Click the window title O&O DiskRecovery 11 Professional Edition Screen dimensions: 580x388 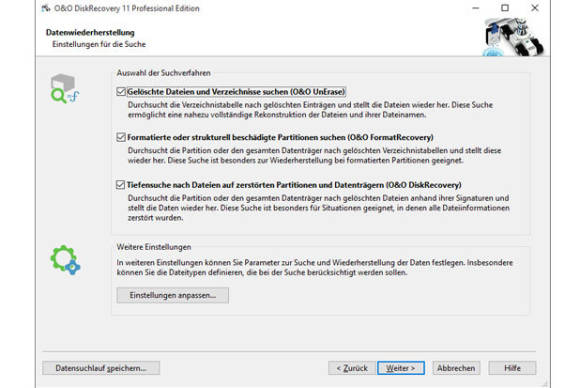(x=127, y=8)
